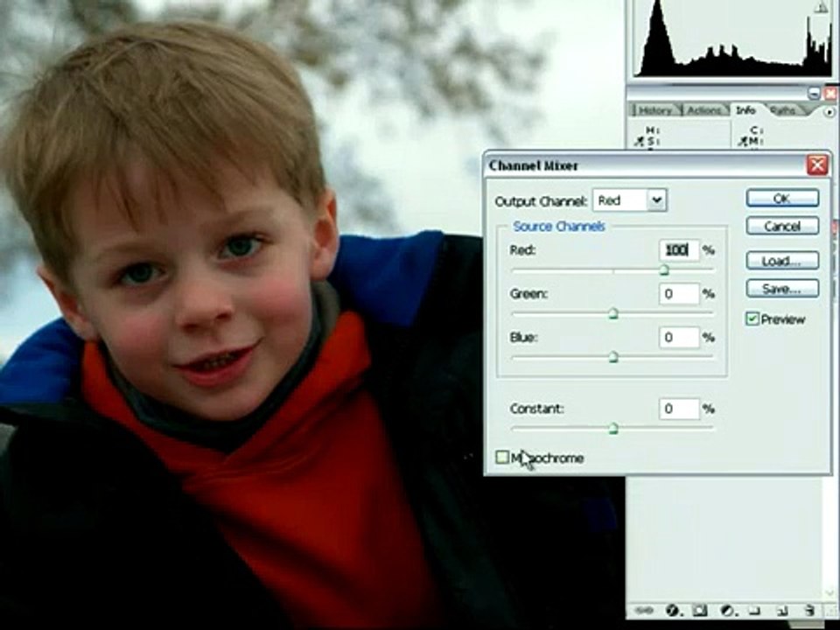Open new adjustment layer half-circle icon
Image resolution: width=840 pixels, height=630 pixels.
pos(727,610)
